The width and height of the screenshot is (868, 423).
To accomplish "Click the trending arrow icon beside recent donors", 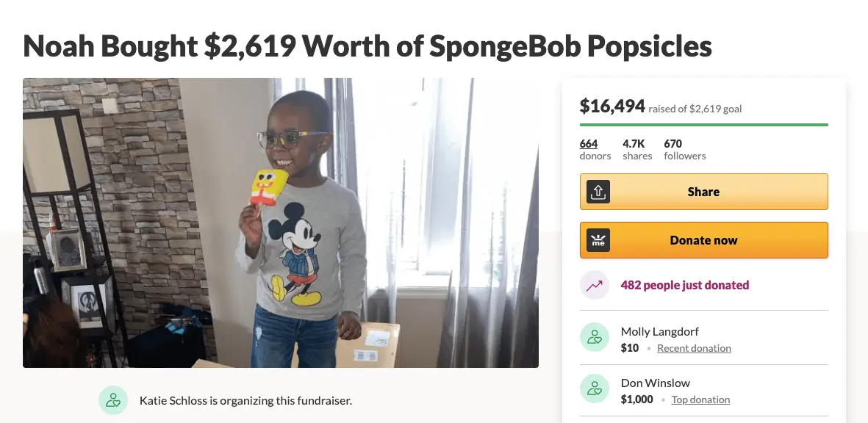I will (x=594, y=285).
